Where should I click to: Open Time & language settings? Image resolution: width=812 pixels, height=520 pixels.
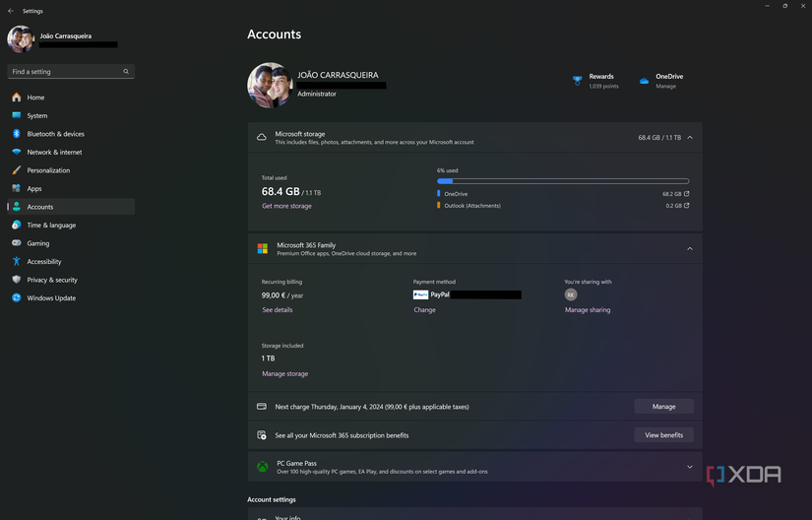[x=71, y=225]
